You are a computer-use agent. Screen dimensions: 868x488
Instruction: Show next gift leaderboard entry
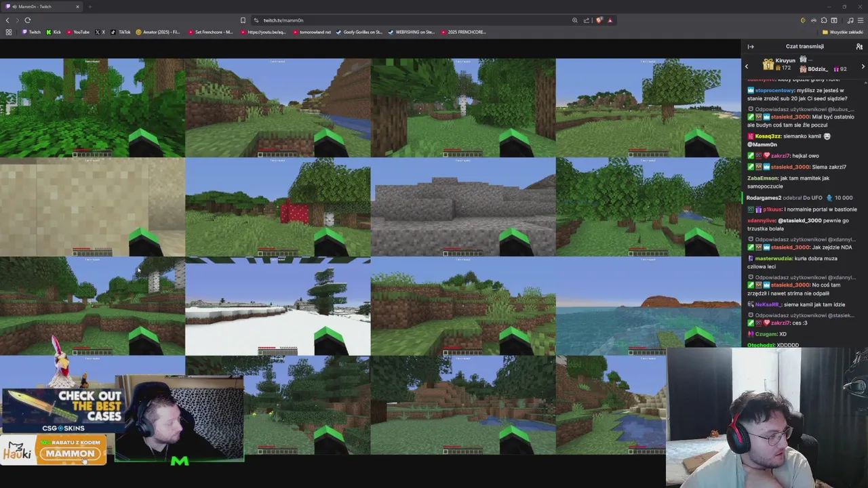point(863,66)
